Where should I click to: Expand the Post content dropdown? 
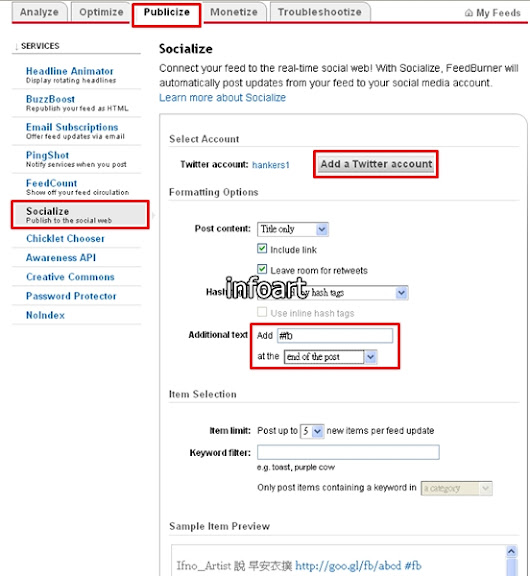click(293, 229)
